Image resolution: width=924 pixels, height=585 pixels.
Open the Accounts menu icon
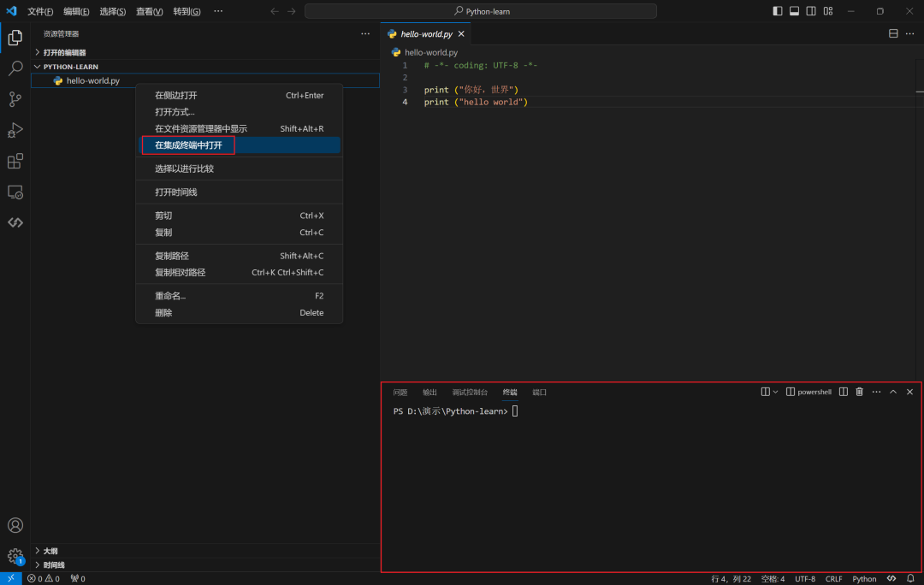click(15, 525)
